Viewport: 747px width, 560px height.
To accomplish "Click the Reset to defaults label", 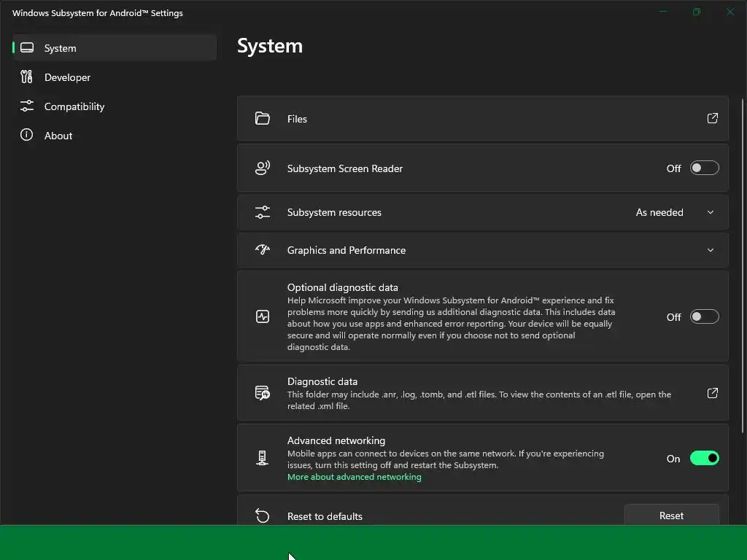I will click(x=325, y=516).
